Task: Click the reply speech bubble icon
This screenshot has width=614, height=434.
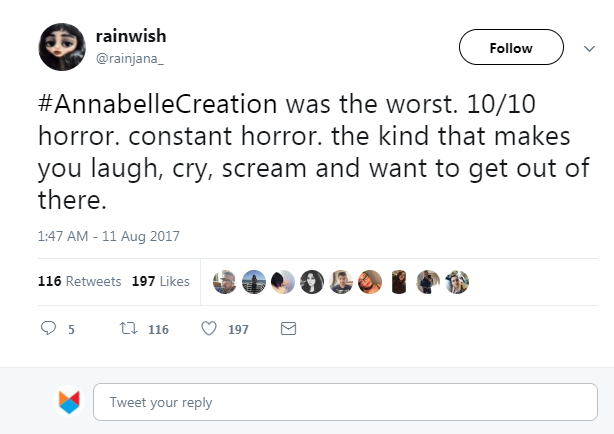Action: [49, 328]
